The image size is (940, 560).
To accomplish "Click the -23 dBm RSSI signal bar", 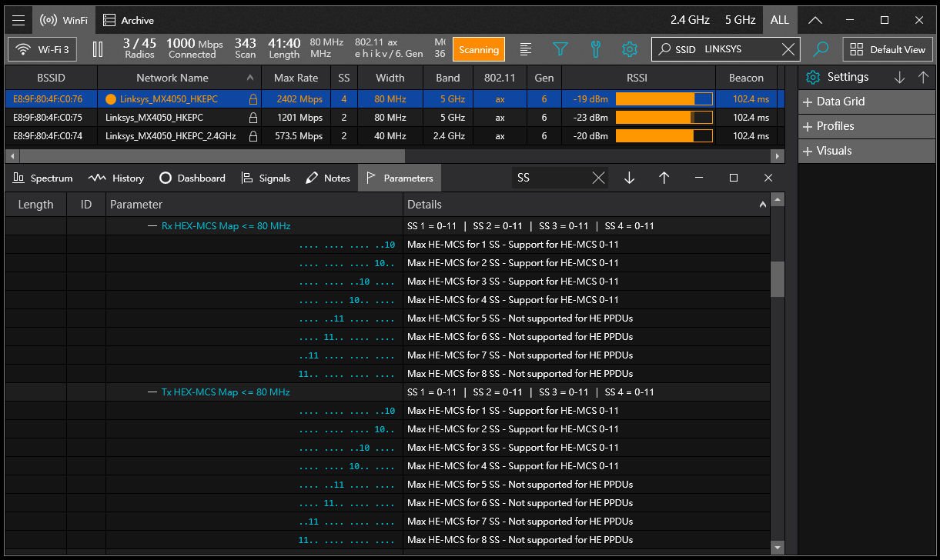I will click(x=664, y=118).
